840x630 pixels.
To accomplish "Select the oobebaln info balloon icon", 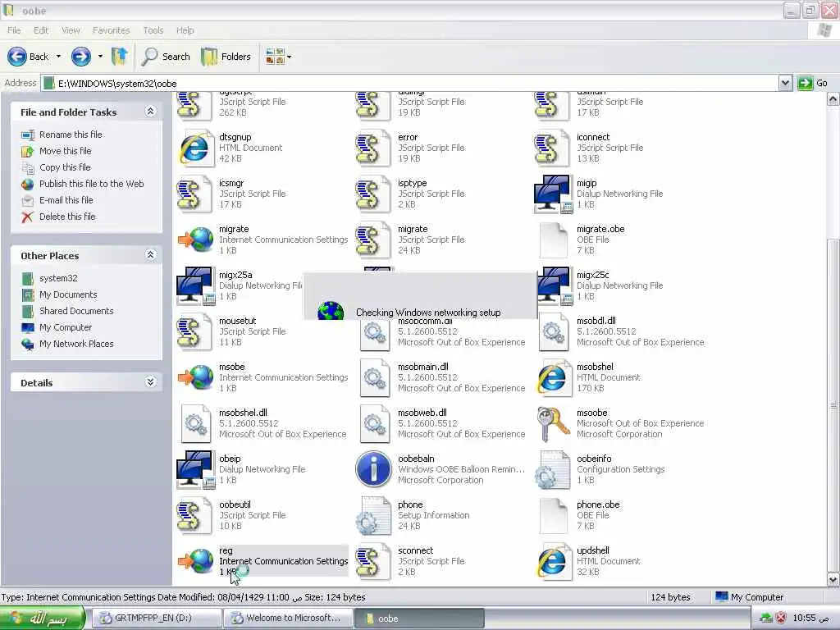I will pos(373,470).
